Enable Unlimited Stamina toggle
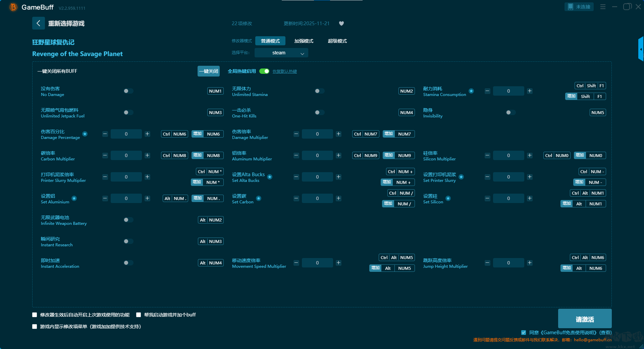Viewport: 644px width, 349px height. [x=319, y=91]
